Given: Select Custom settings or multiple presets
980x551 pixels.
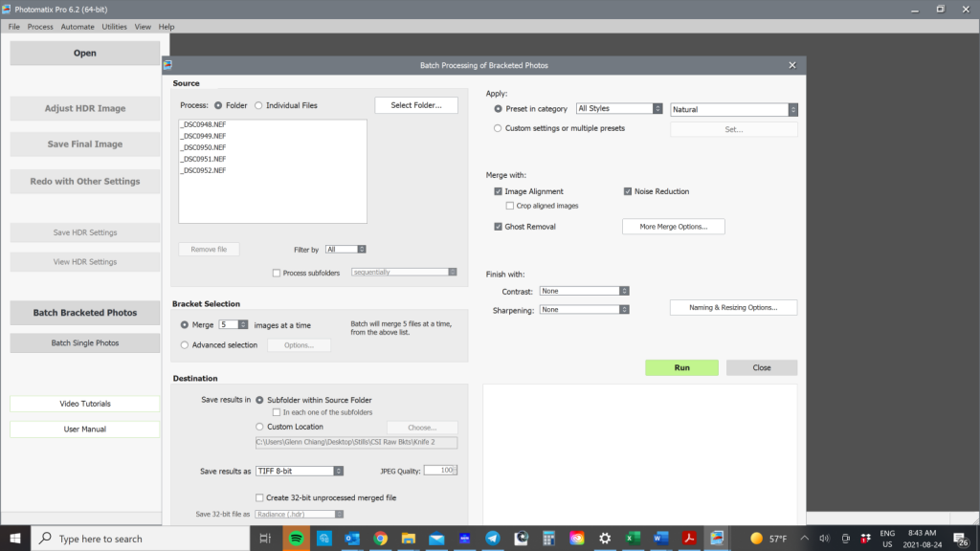Looking at the screenshot, I should point(498,128).
